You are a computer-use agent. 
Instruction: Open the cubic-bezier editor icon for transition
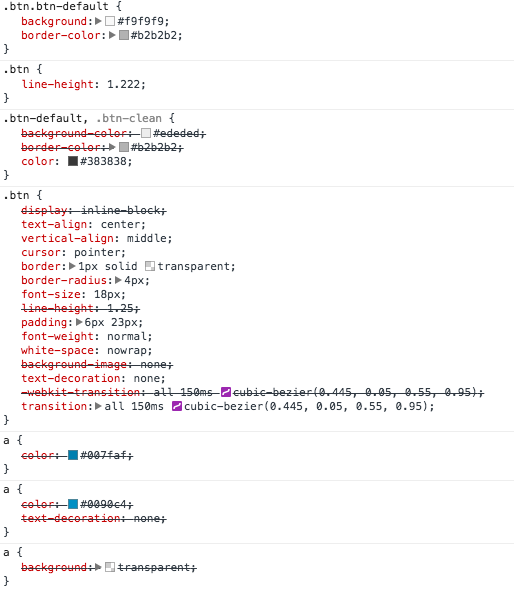(x=177, y=406)
